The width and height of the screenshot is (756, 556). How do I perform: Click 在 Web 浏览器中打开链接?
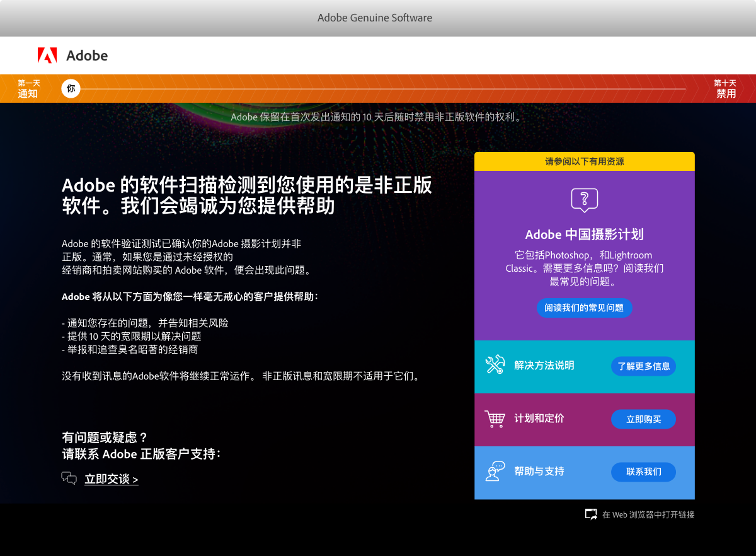(649, 514)
